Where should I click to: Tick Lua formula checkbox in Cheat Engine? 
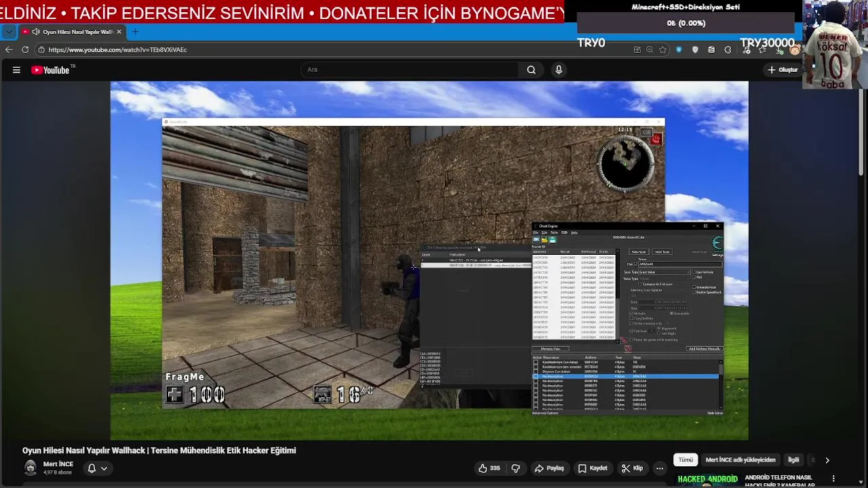tap(694, 272)
